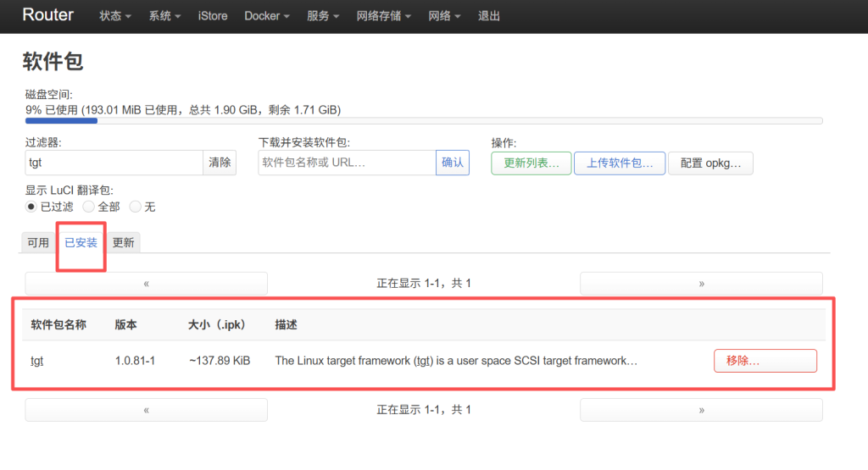Switch to the 可用 tab

[38, 242]
